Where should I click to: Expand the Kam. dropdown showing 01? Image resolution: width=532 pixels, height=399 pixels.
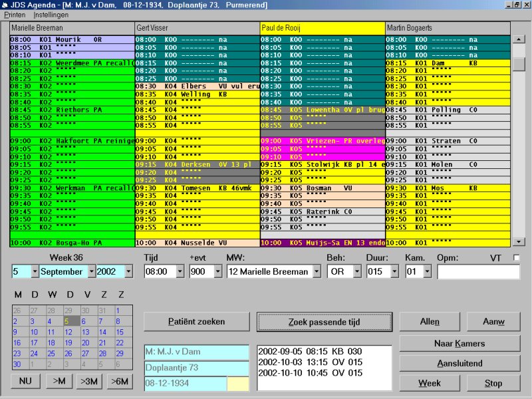pos(427,271)
